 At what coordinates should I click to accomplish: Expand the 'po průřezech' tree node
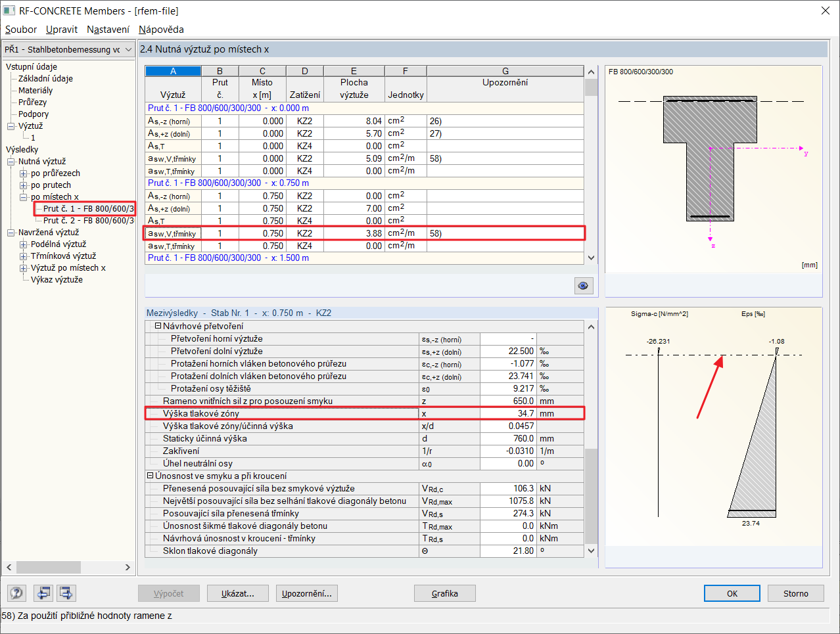pyautogui.click(x=24, y=173)
